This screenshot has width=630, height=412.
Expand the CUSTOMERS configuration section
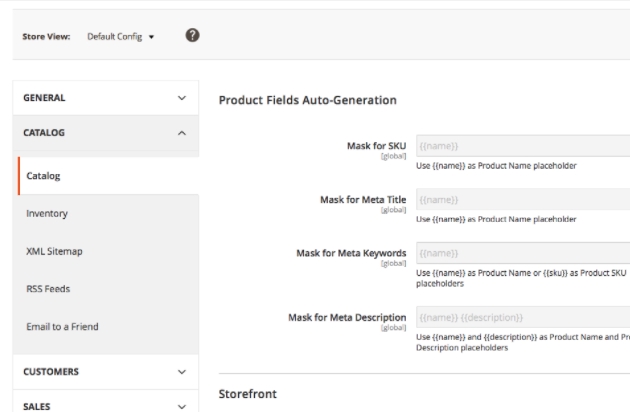104,371
